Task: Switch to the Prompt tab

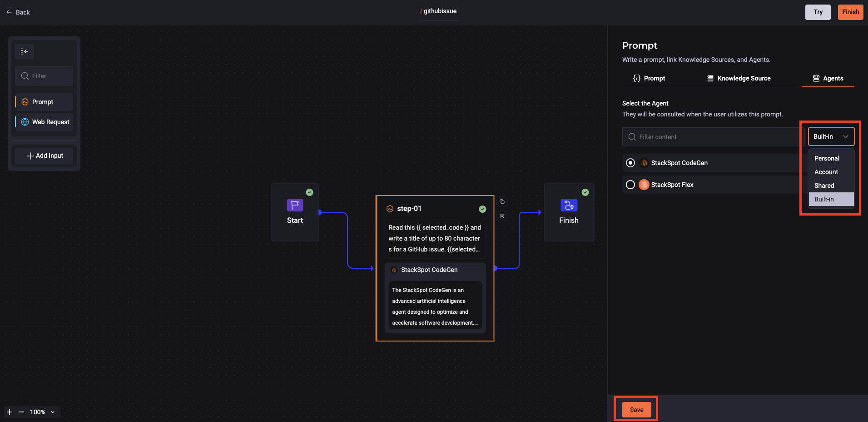Action: point(649,78)
